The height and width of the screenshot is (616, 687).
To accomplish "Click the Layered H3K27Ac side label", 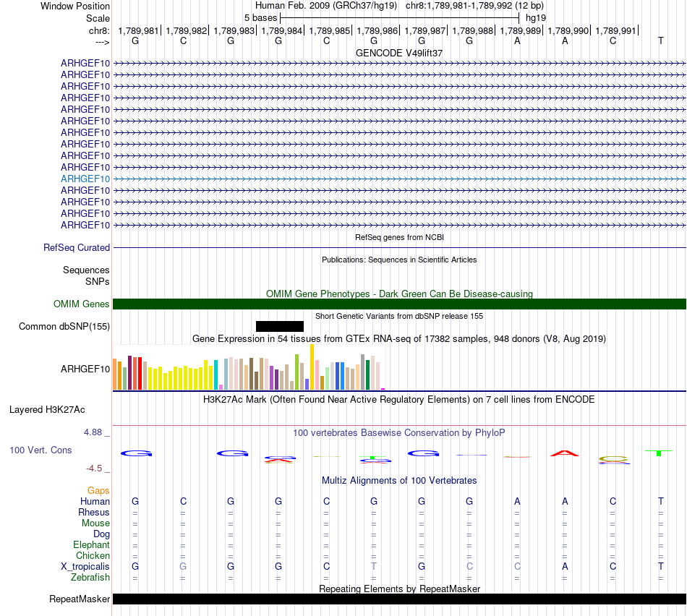I will click(x=47, y=410).
